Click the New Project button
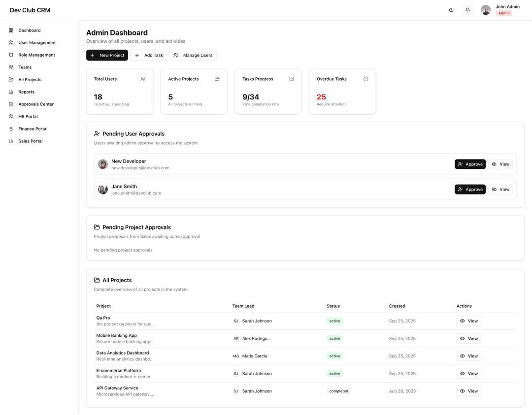The height and width of the screenshot is (415, 532). tap(107, 55)
